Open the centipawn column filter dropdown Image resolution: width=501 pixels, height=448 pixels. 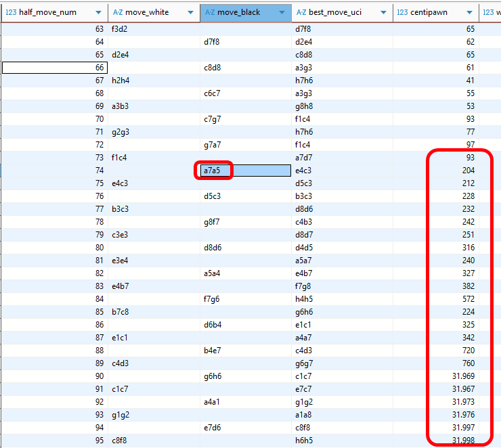pyautogui.click(x=471, y=12)
